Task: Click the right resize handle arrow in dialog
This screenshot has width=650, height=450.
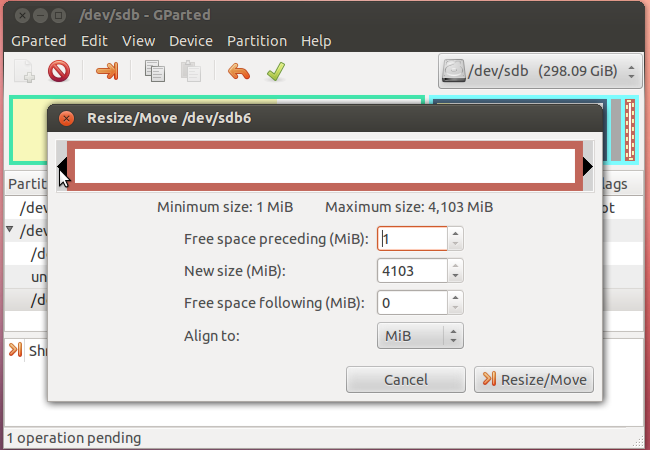Action: point(588,166)
